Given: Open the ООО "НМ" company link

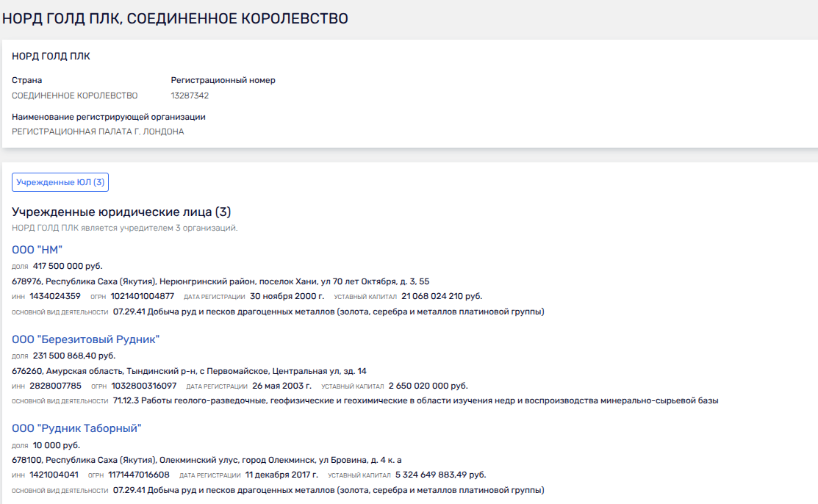Looking at the screenshot, I should (x=37, y=251).
